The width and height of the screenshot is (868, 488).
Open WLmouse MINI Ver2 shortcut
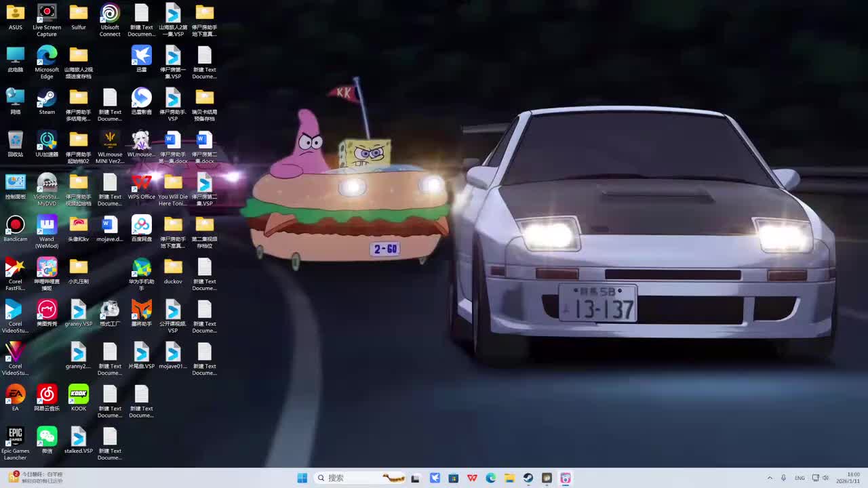tap(110, 147)
